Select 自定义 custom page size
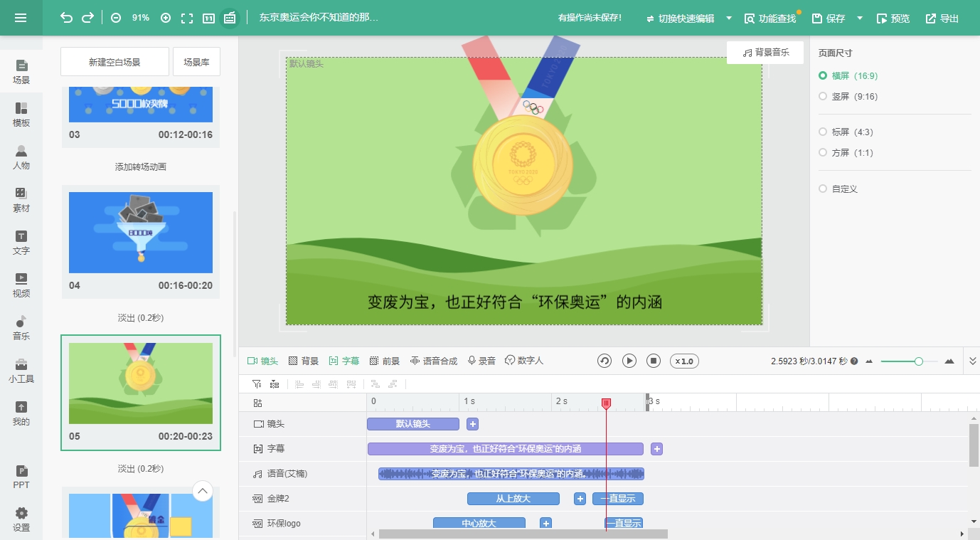 [x=838, y=189]
